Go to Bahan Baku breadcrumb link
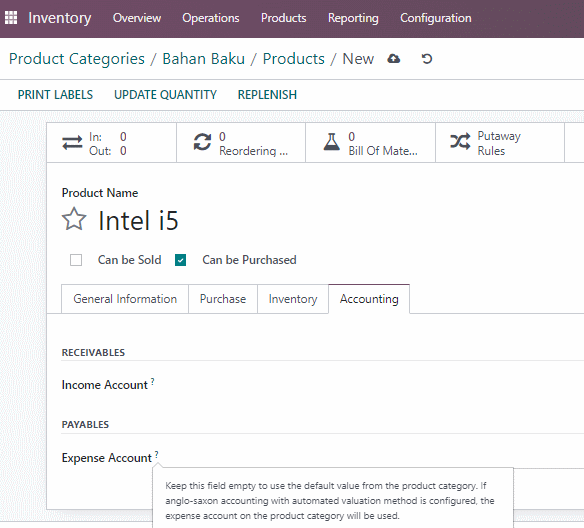This screenshot has height=528, width=584. coord(203,59)
